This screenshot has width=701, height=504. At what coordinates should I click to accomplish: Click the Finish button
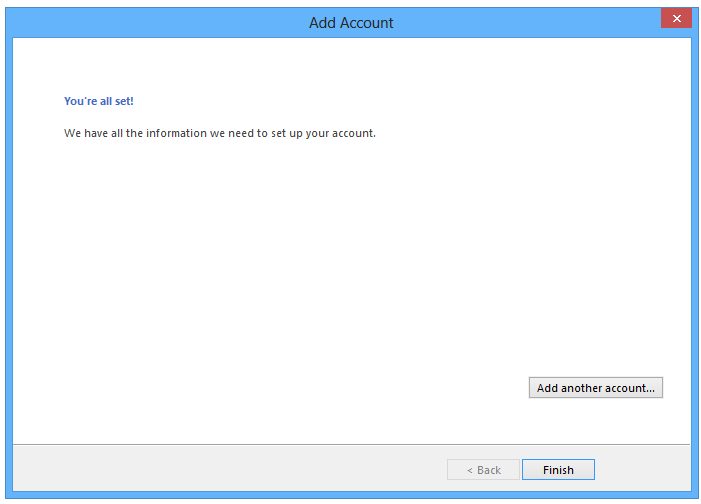[558, 470]
